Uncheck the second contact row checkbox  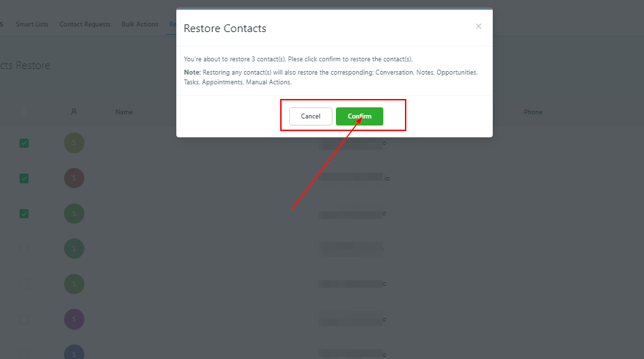[24, 178]
